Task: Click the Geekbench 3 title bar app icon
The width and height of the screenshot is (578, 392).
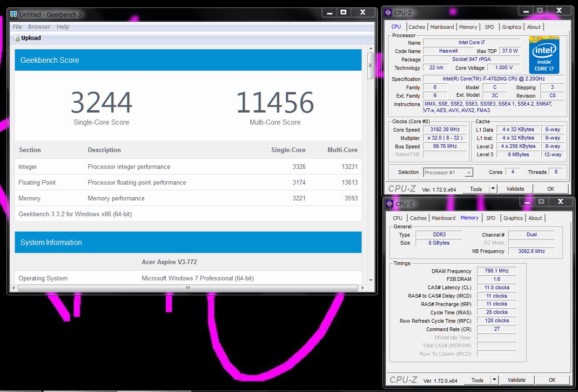Action: pyautogui.click(x=13, y=14)
